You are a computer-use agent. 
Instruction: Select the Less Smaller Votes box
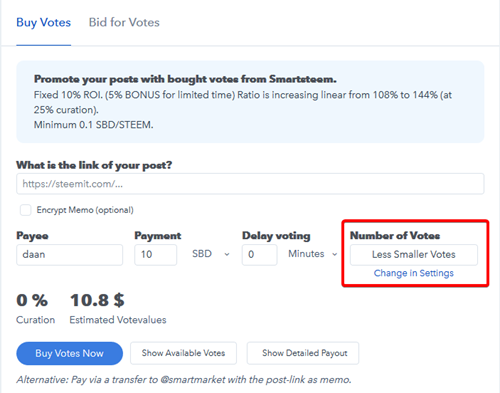click(414, 255)
